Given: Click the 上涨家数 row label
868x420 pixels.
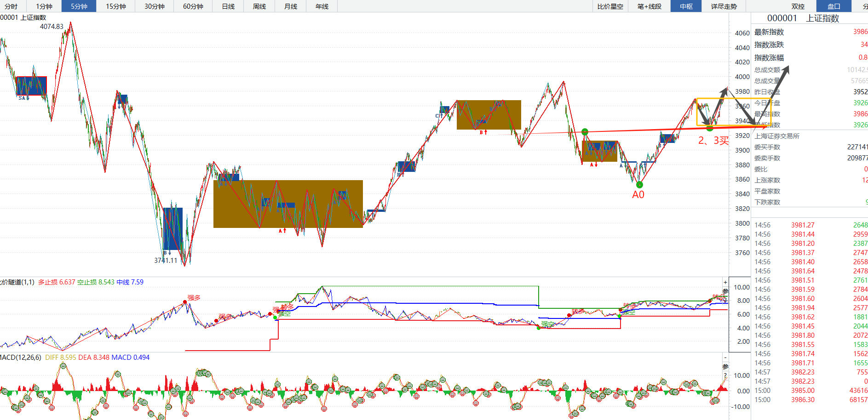Looking at the screenshot, I should pos(767,180).
